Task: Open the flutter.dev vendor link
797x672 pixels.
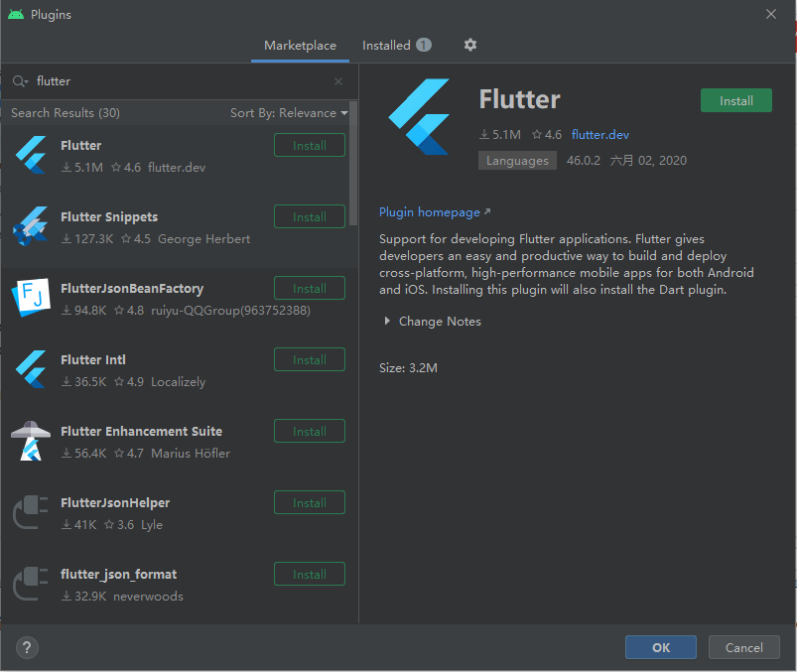Action: tap(600, 135)
